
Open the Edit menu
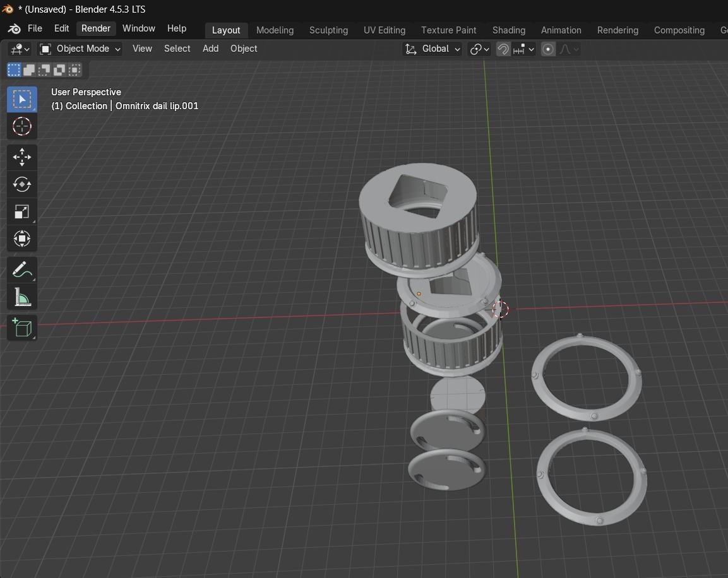coord(61,28)
